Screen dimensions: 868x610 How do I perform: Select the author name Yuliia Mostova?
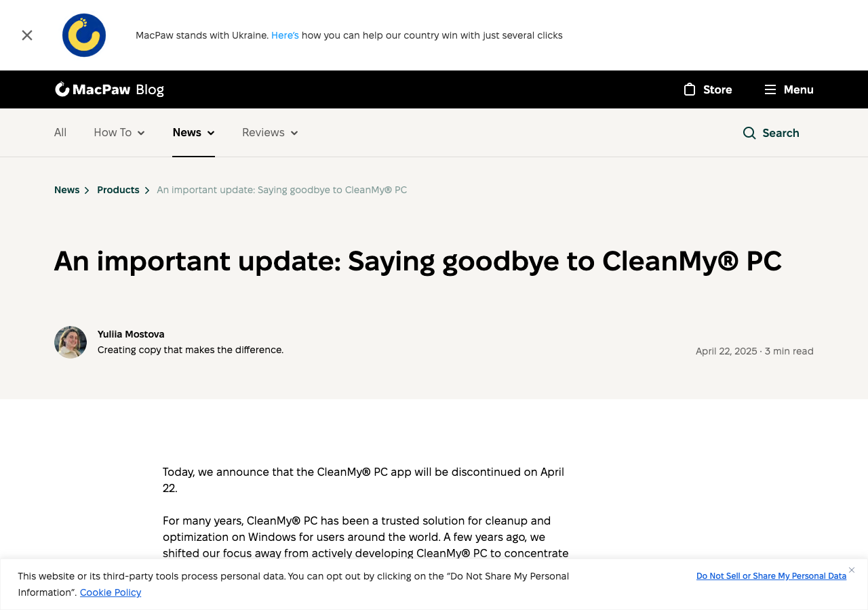(x=131, y=333)
